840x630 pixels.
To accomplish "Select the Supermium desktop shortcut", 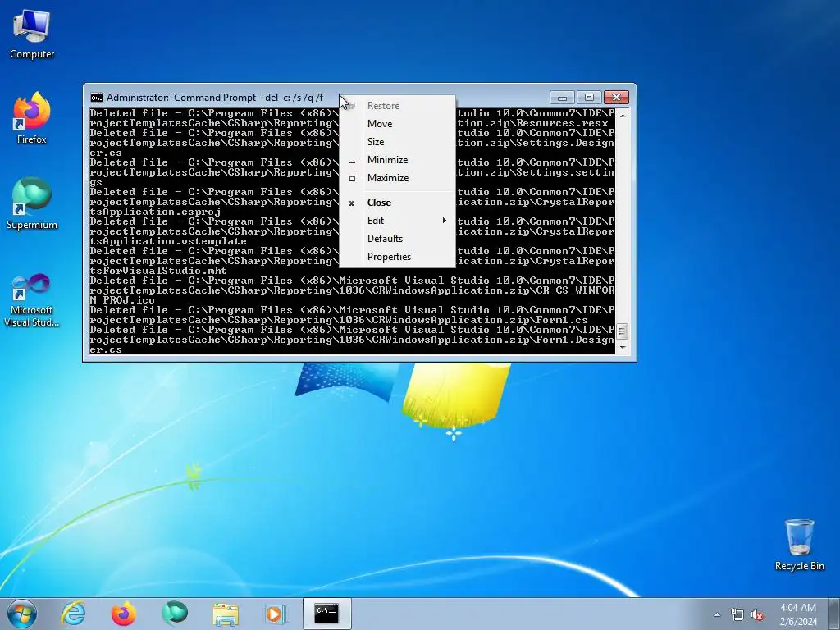I will point(32,203).
